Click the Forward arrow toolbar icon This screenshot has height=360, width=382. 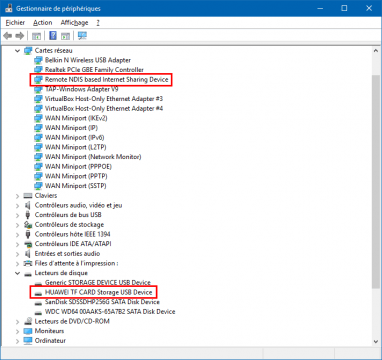[x=20, y=36]
